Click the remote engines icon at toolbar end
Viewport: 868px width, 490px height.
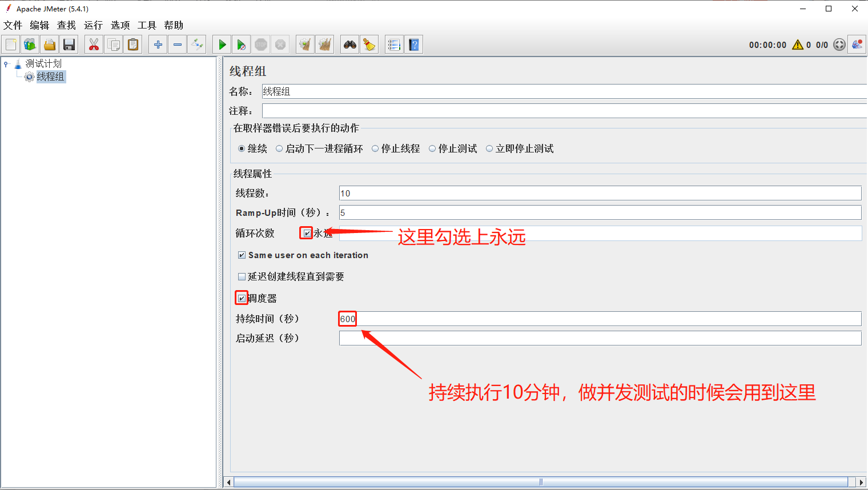click(857, 45)
